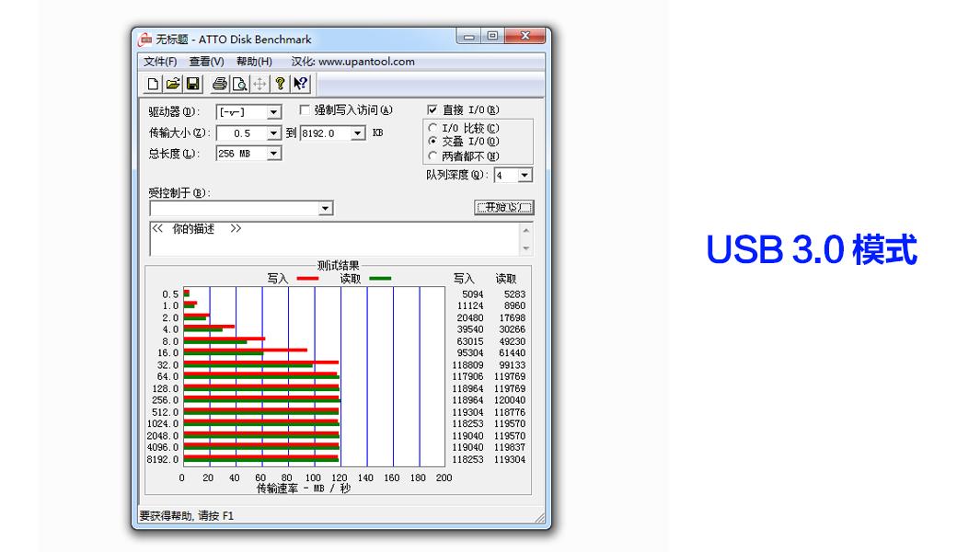The height and width of the screenshot is (552, 980).
Task: Click the description box scroll up arrow
Action: point(526,230)
